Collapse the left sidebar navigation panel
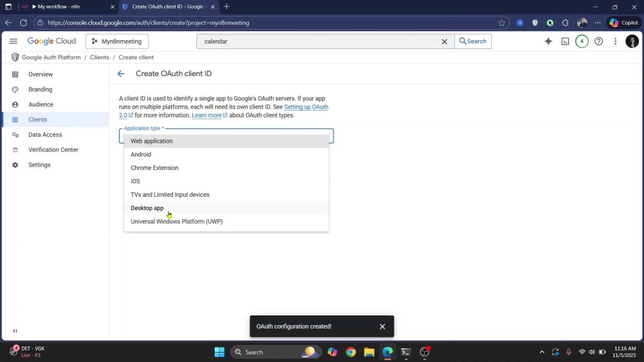The height and width of the screenshot is (362, 644). click(x=15, y=331)
